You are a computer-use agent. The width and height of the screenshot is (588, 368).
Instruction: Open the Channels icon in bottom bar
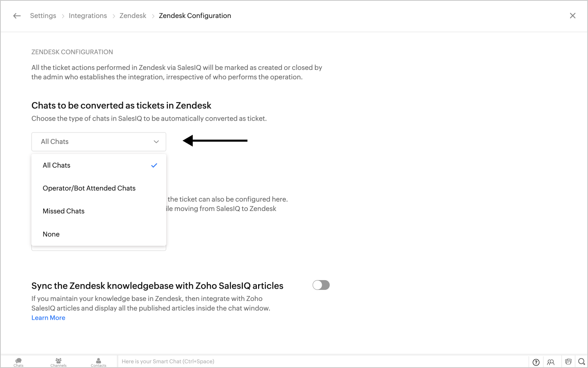coord(58,361)
